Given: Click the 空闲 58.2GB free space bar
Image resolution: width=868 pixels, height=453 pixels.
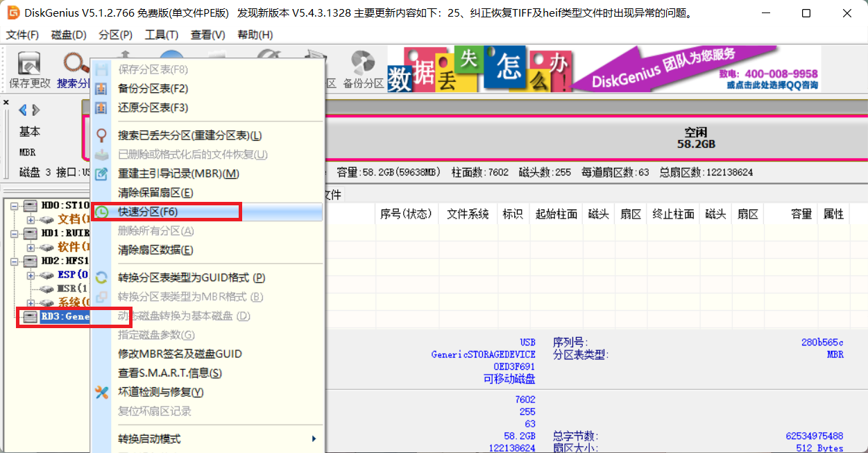Looking at the screenshot, I should [x=695, y=138].
